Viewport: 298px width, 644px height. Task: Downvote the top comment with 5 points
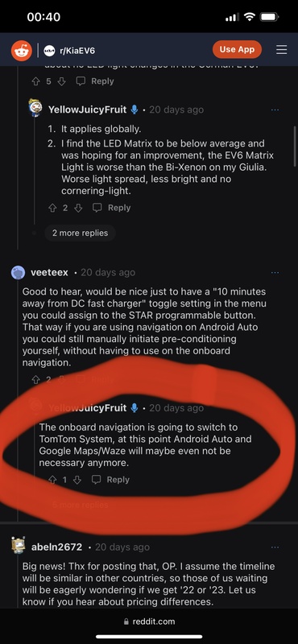(62, 81)
